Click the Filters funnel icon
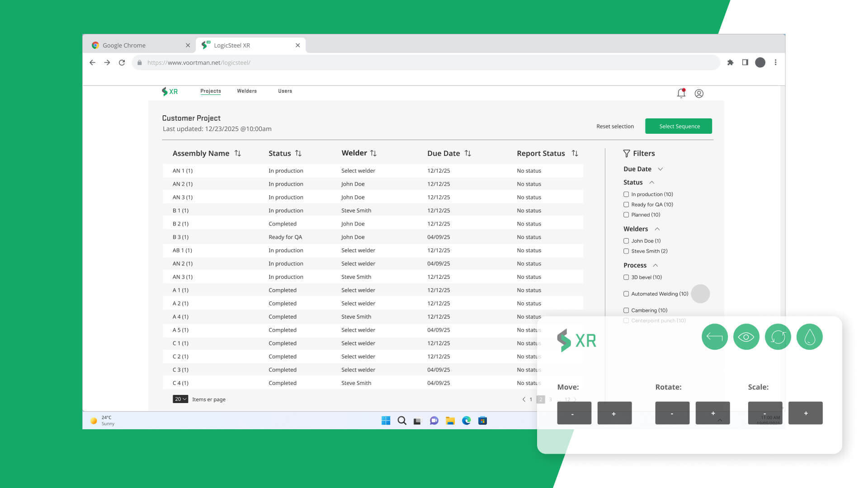 point(627,154)
